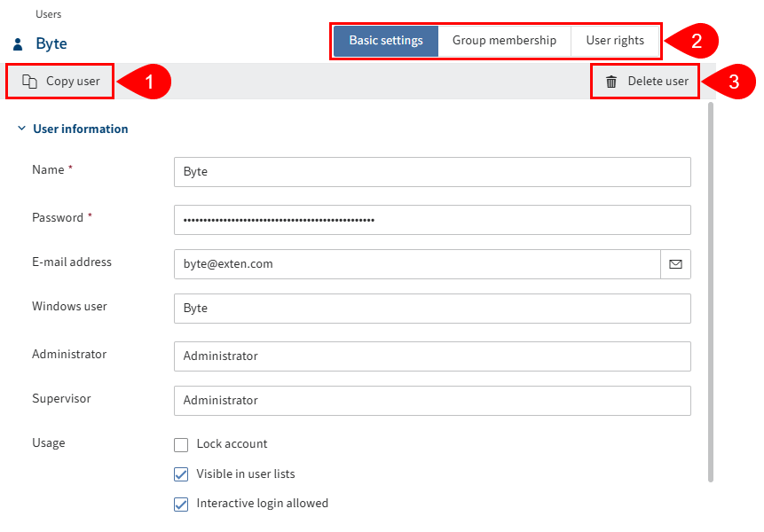
Task: Click the user profile icon beside Byte
Action: (x=18, y=43)
